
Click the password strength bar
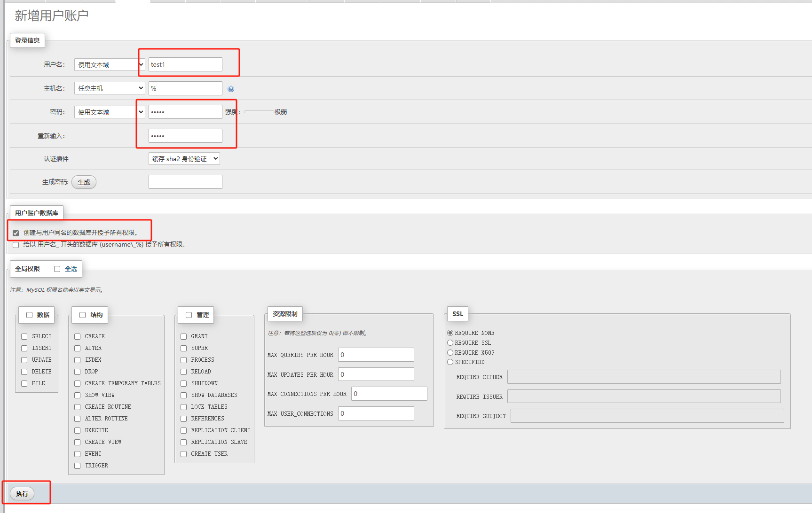point(259,112)
